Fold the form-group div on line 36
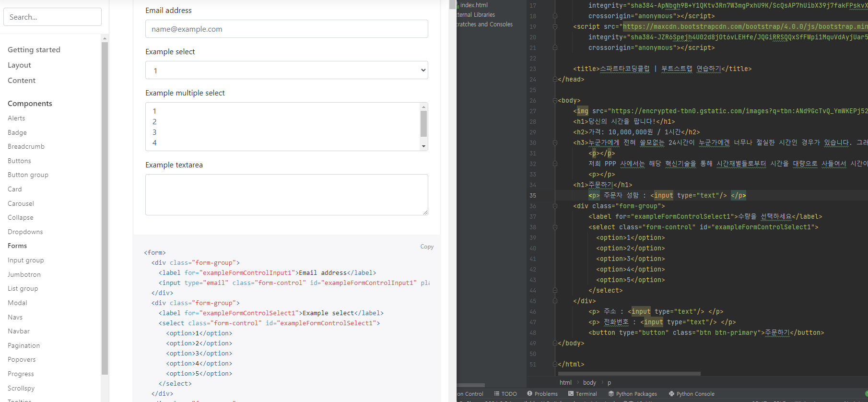 (x=555, y=206)
